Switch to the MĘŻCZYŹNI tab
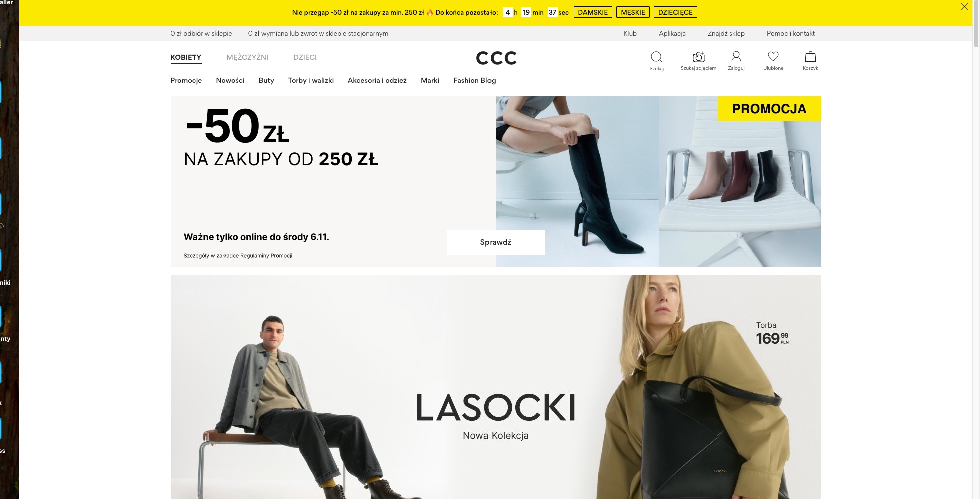Viewport: 980px width, 499px height. coord(247,57)
